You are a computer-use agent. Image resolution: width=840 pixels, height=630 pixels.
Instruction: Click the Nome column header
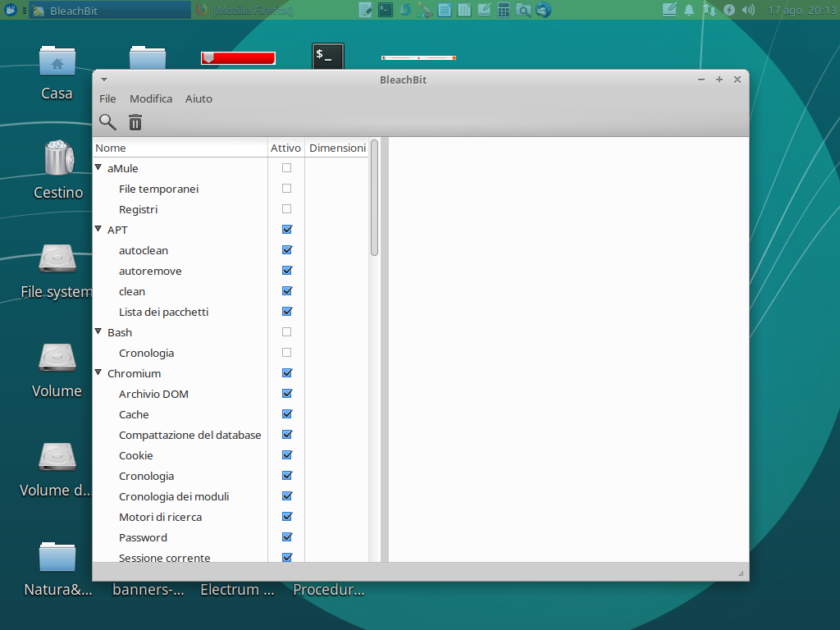tap(180, 148)
